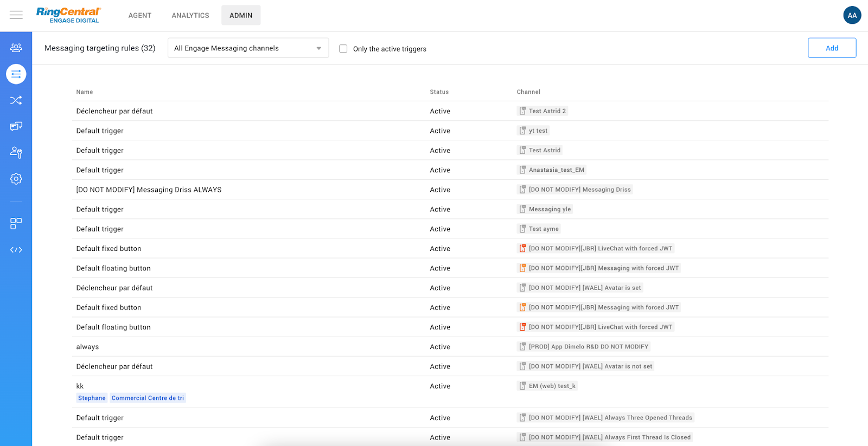Open the hamburger navigation menu
The width and height of the screenshot is (868, 446).
pyautogui.click(x=16, y=15)
